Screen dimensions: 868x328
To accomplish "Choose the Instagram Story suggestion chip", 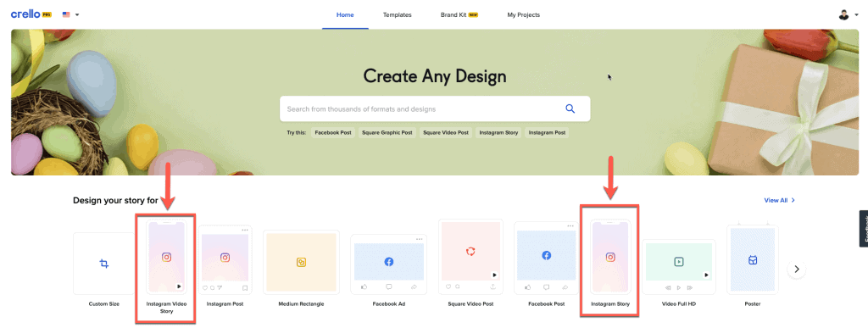I will tap(498, 133).
